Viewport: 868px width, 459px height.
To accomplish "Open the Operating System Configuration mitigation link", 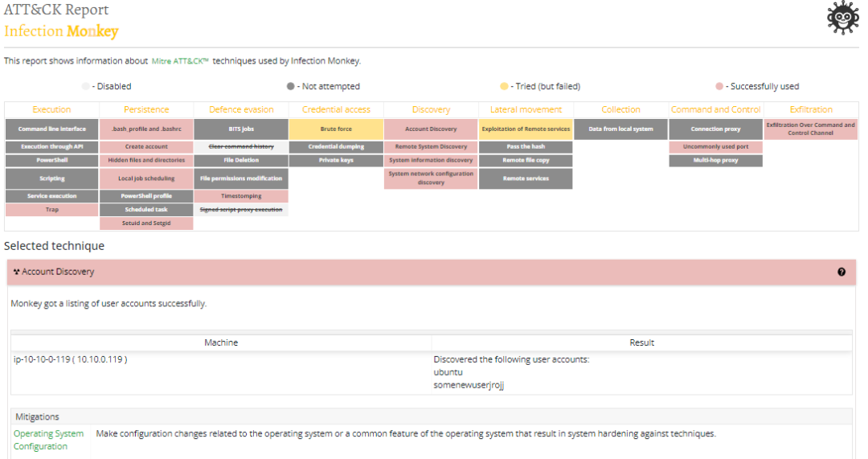I will point(49,440).
